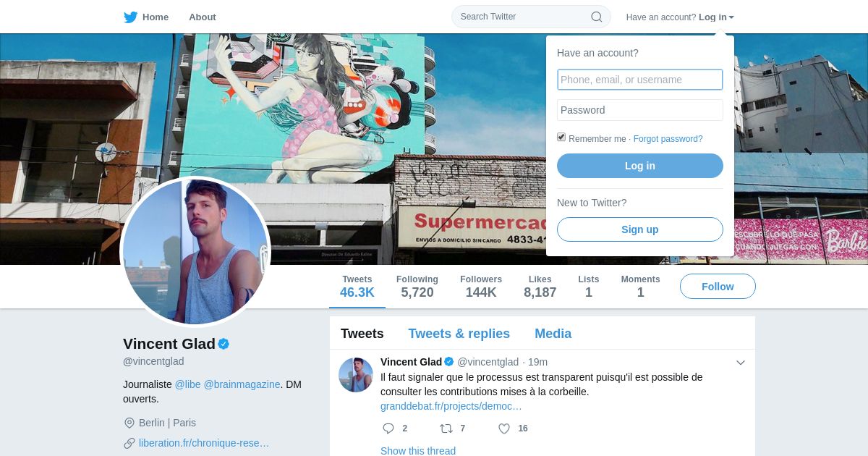This screenshot has width=868, height=456.
Task: Click the blue Log in button
Action: tap(640, 166)
